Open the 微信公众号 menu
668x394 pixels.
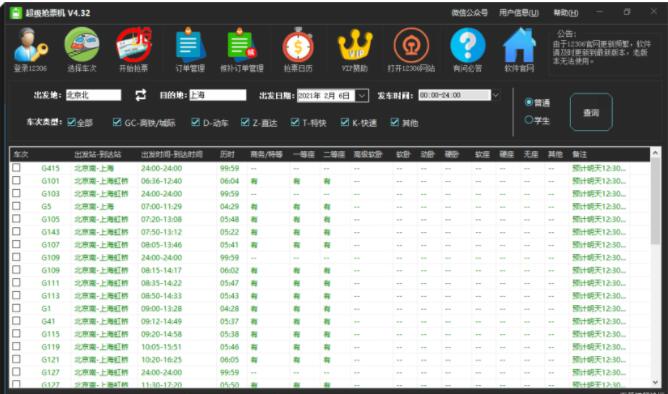tap(469, 13)
